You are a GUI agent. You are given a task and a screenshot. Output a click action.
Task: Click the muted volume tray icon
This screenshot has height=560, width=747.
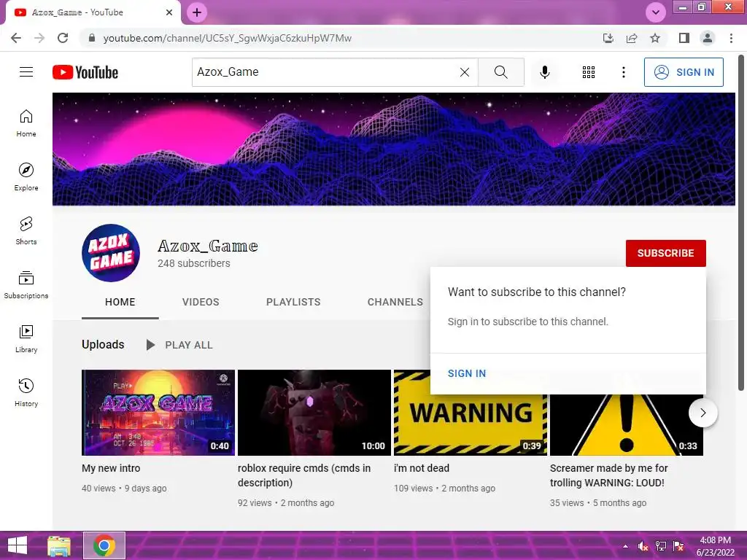[x=643, y=546]
